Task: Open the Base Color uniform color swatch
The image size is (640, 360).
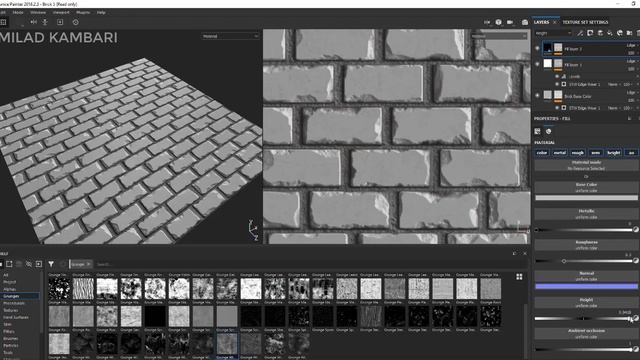Action: (x=586, y=198)
